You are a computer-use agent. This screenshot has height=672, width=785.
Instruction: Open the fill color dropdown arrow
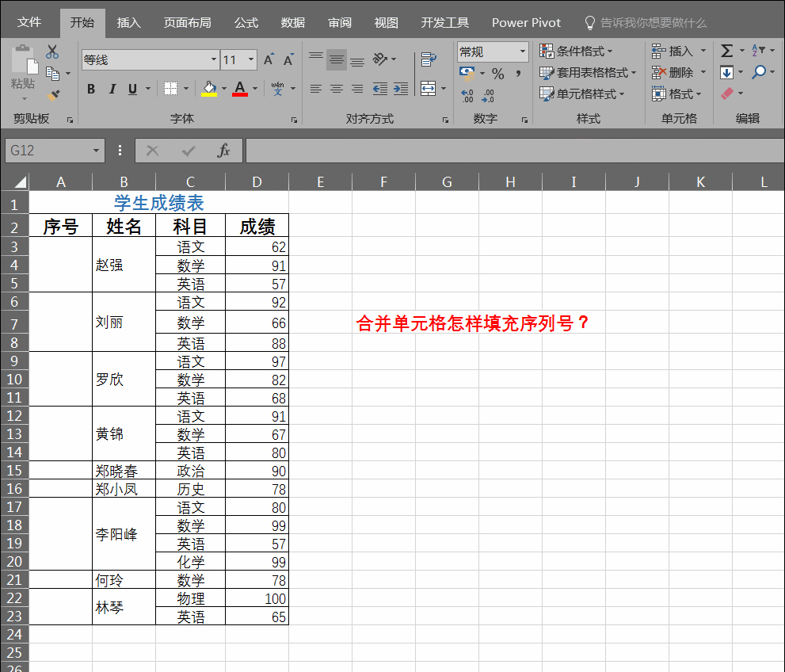tap(224, 89)
